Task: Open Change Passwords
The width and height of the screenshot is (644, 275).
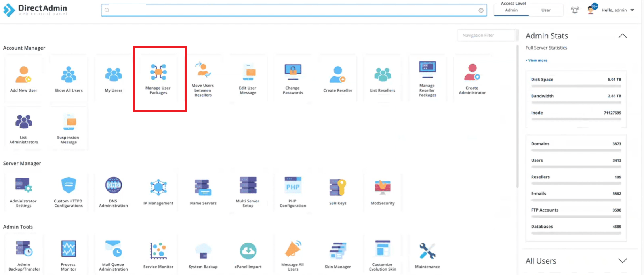Action: (x=293, y=78)
